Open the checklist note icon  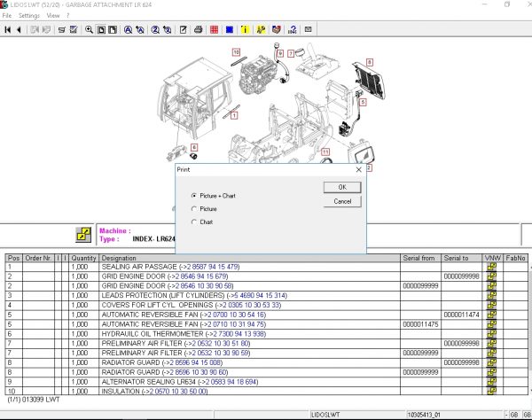(74, 30)
